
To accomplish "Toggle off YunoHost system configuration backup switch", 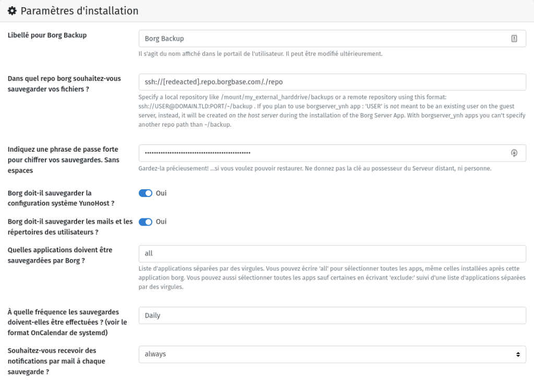I will [x=145, y=193].
